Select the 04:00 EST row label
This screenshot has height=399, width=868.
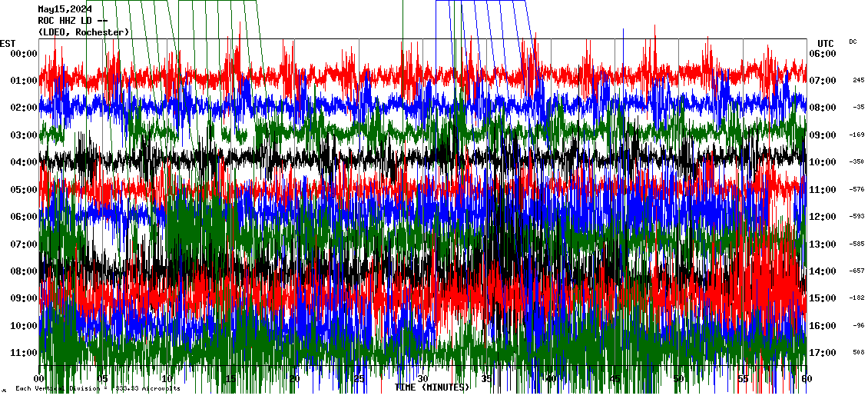click(x=24, y=162)
